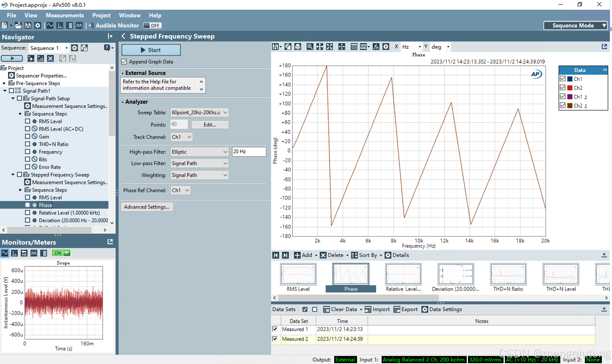Open the graph data table icon
The image size is (612, 364).
[354, 47]
